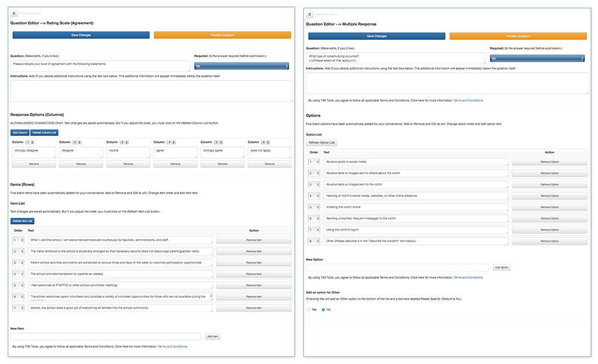Click the Add Option button
The width and height of the screenshot is (598, 364).
coord(502,267)
